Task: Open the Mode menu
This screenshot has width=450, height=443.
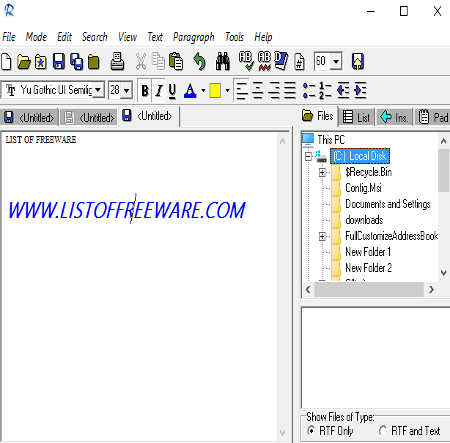Action: pyautogui.click(x=36, y=37)
